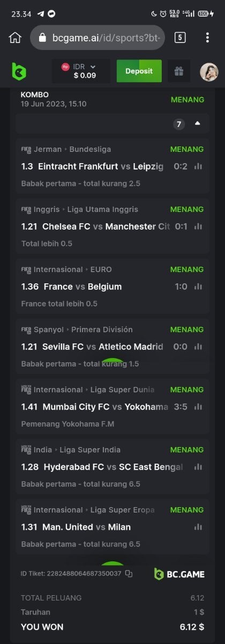Open the gift rewards icon
The image size is (225, 644).
(178, 71)
